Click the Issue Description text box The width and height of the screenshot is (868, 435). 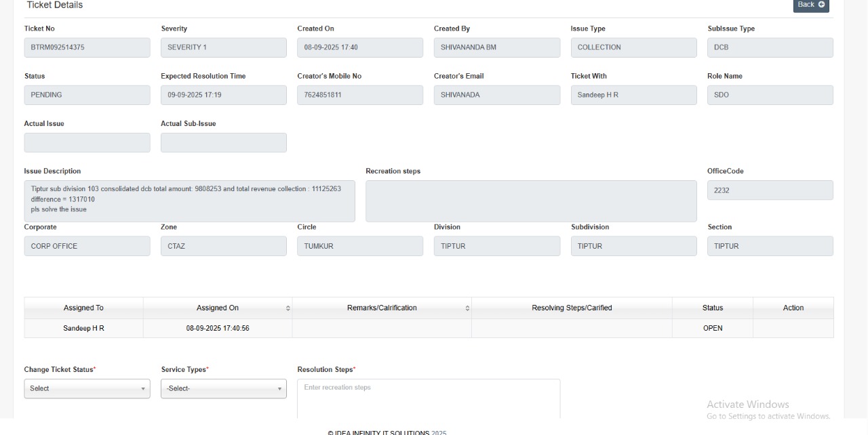point(189,201)
